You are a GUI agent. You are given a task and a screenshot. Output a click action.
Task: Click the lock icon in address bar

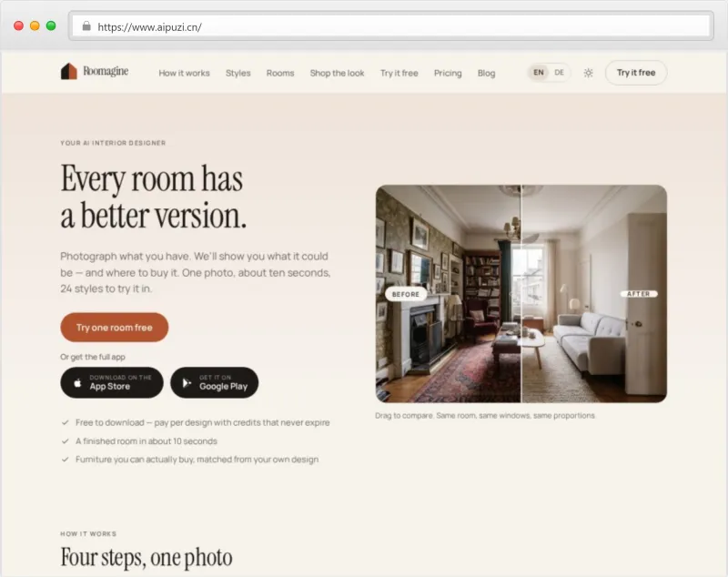[x=86, y=26]
